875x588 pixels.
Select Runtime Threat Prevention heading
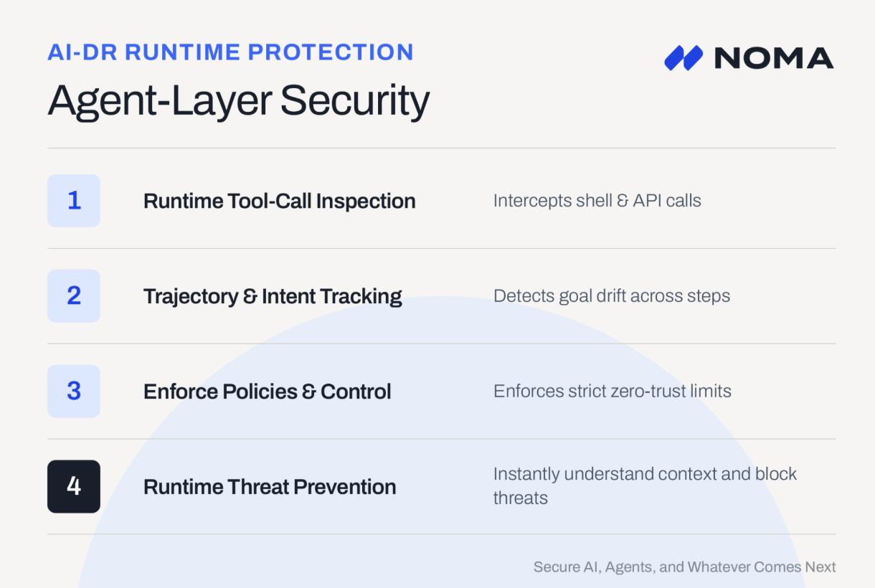click(270, 487)
